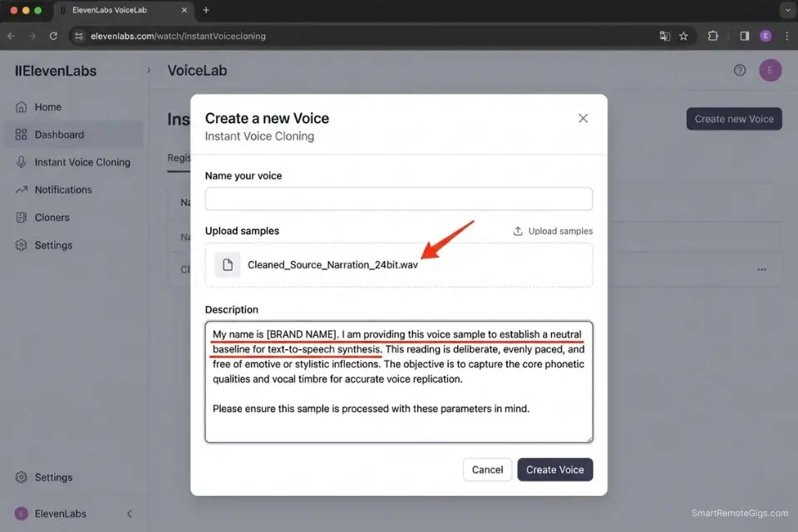798x532 pixels.
Task: Click the Notifications trend icon
Action: tap(21, 190)
